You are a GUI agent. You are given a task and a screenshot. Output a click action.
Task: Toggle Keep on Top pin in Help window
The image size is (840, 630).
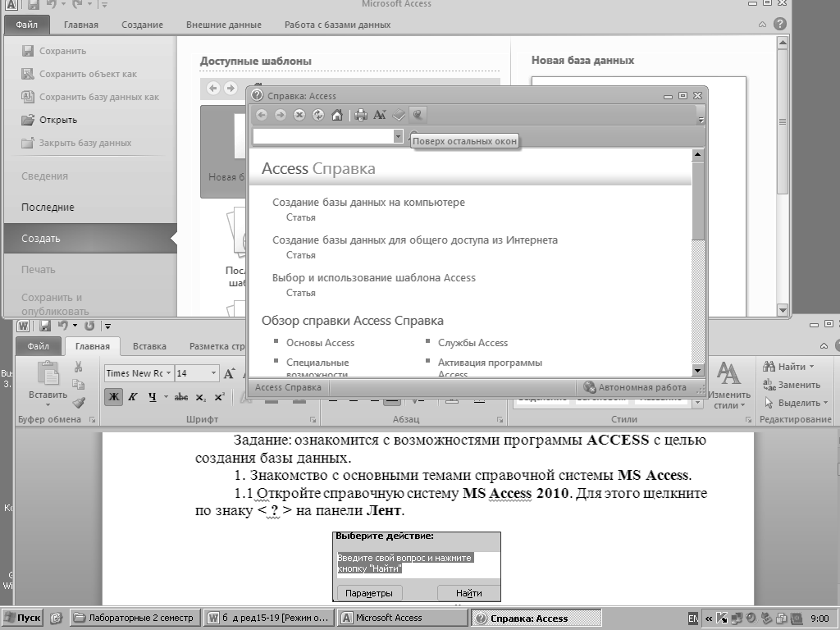pyautogui.click(x=418, y=115)
